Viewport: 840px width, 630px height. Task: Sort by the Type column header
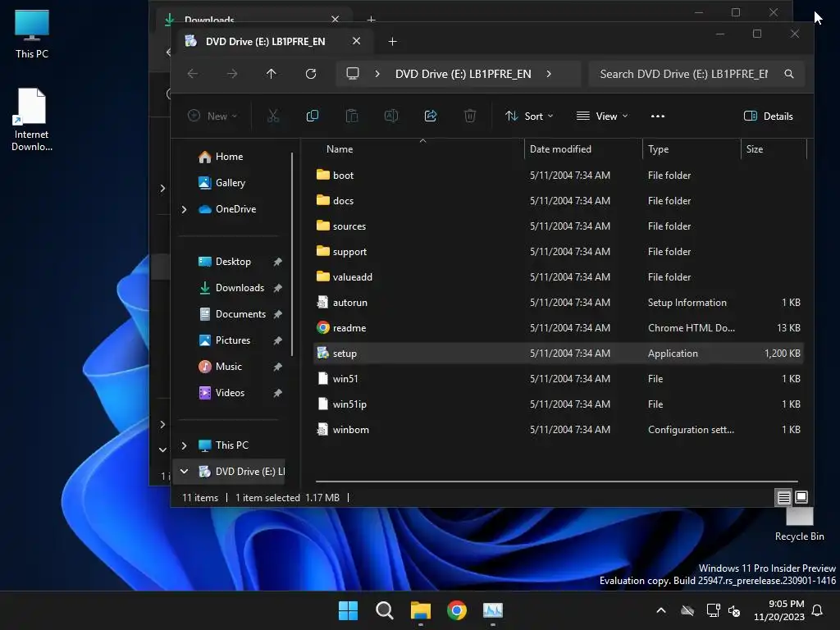[692, 149]
